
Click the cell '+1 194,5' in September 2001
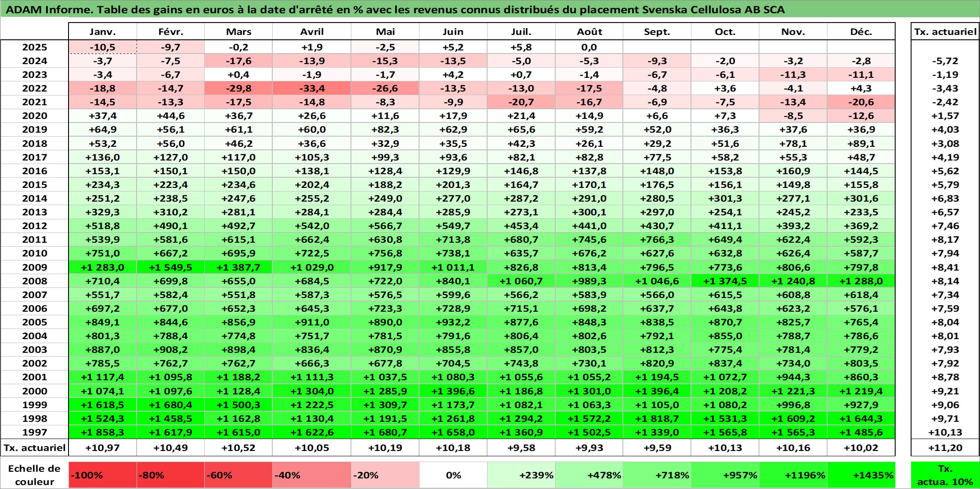(x=657, y=377)
